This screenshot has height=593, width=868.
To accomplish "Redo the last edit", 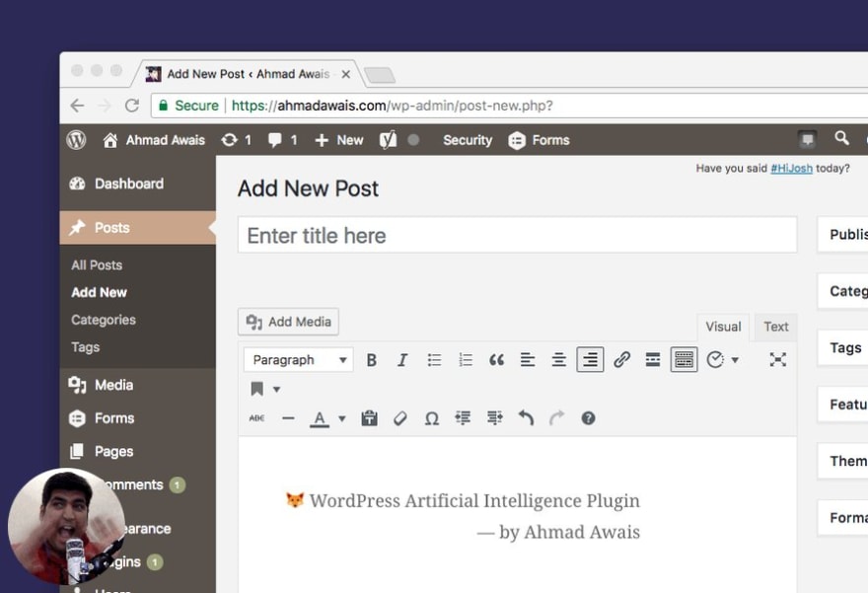I will 557,418.
